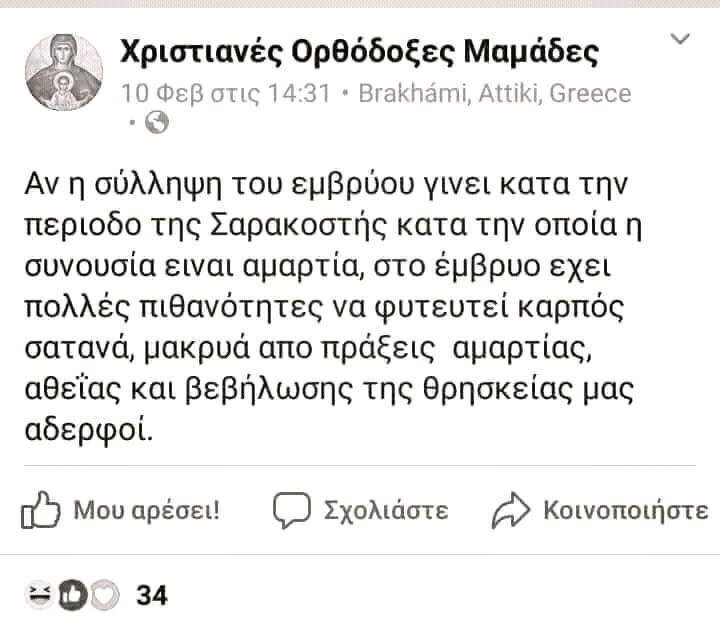Click the Κοινοποιήστε share button label
The width and height of the screenshot is (720, 628).
(626, 510)
